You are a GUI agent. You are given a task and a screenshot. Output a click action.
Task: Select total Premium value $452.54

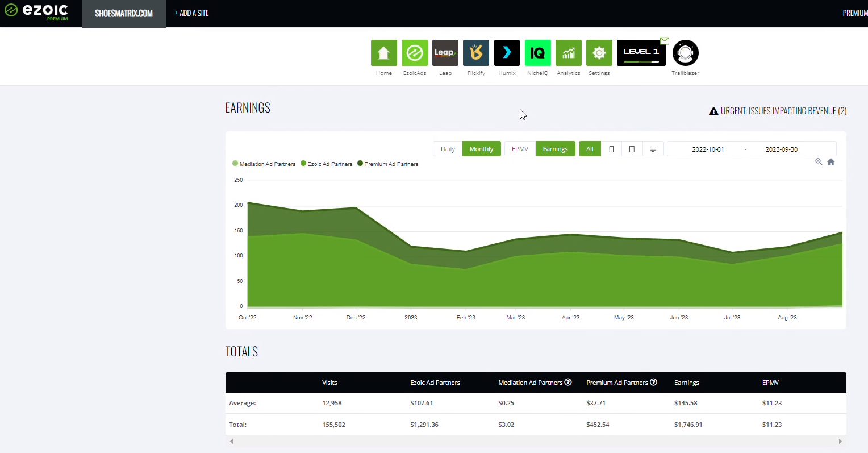click(598, 425)
